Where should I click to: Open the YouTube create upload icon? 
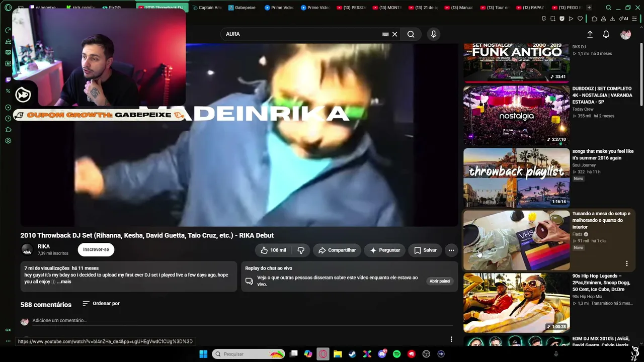590,34
